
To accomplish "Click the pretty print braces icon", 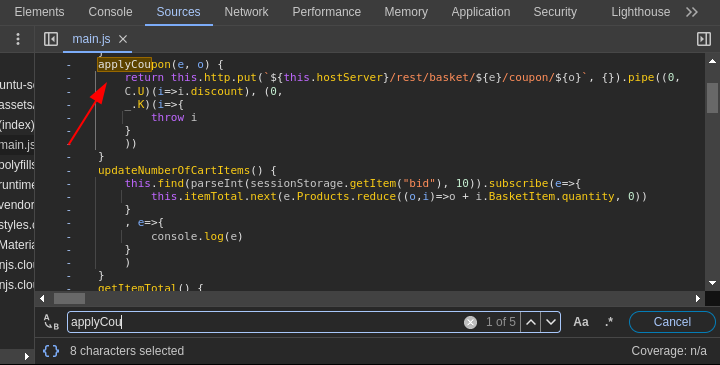I will (51, 351).
